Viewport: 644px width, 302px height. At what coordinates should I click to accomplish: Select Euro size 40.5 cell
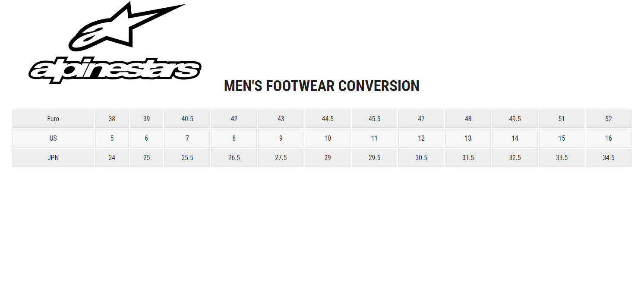pos(187,119)
